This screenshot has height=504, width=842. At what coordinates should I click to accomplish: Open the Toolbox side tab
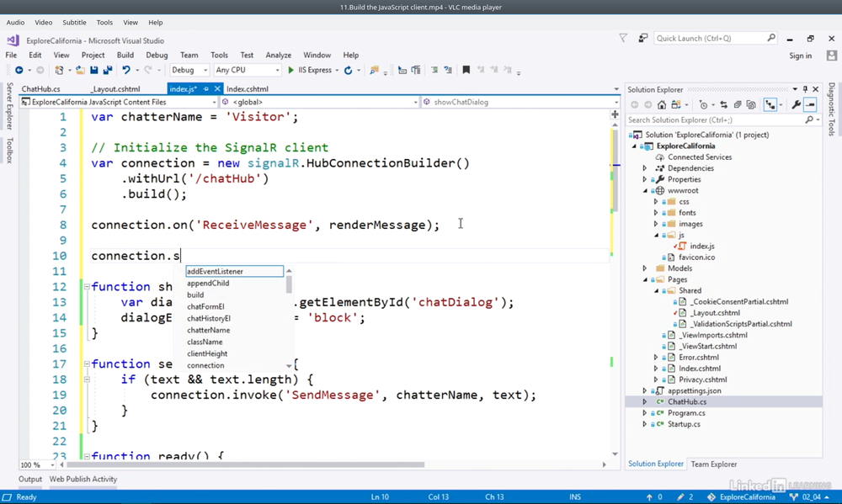pyautogui.click(x=9, y=151)
